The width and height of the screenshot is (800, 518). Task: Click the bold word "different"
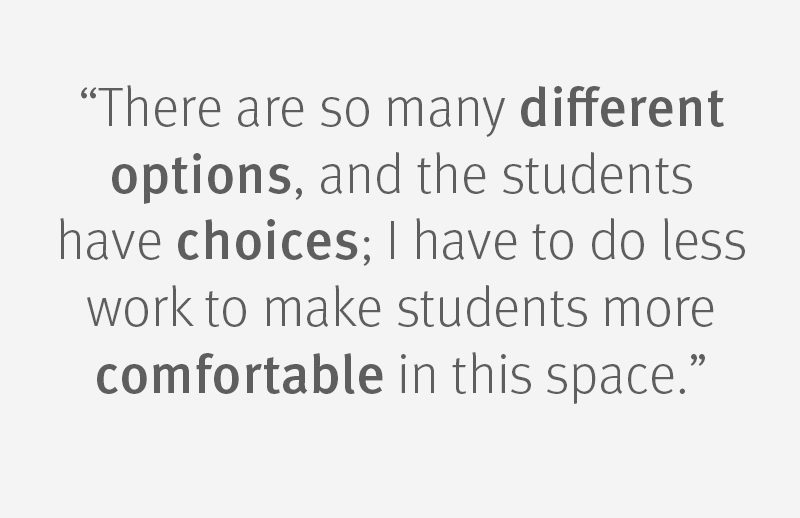click(622, 108)
